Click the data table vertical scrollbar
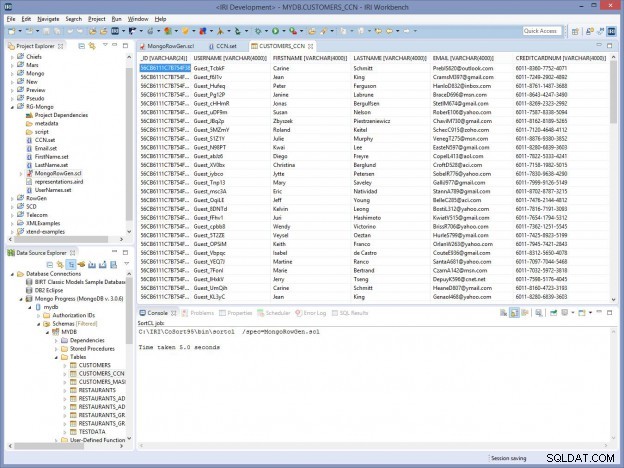 pyautogui.click(x=613, y=92)
